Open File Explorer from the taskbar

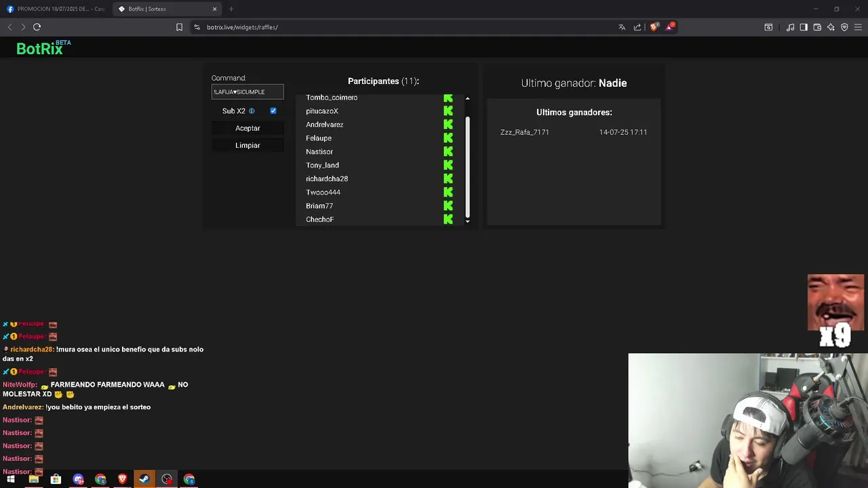(33, 479)
